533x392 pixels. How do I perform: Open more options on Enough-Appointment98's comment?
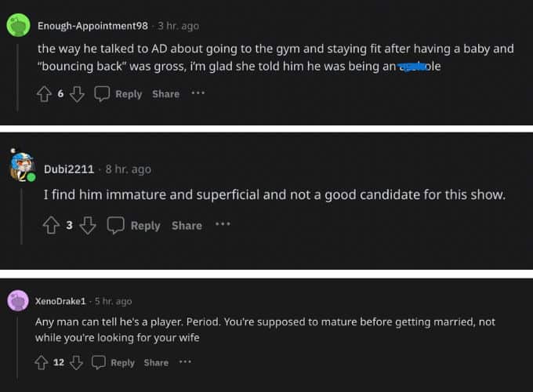coord(198,93)
